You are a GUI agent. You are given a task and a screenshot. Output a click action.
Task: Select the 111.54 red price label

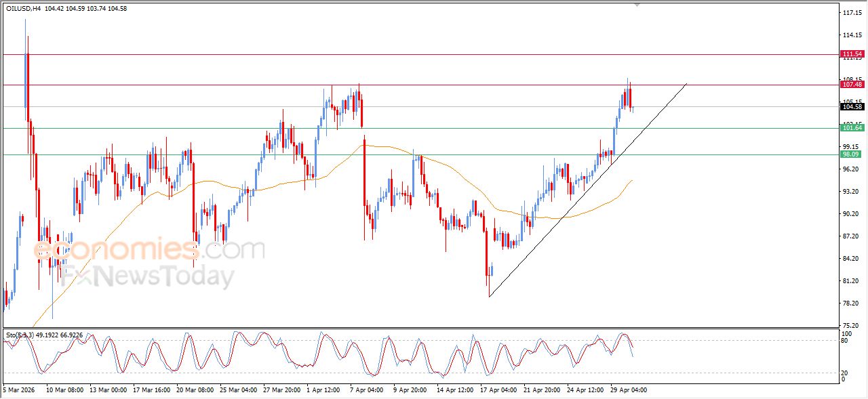point(852,54)
